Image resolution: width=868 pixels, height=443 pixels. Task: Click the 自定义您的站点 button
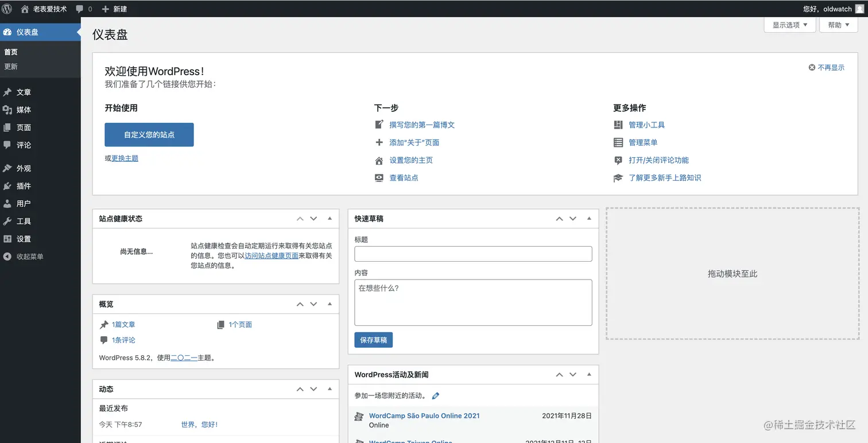click(x=149, y=135)
